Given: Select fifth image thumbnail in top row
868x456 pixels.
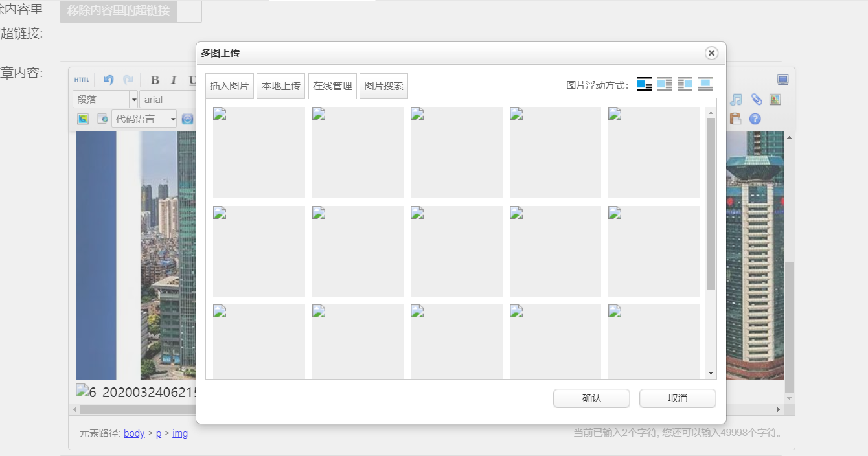Looking at the screenshot, I should click(654, 152).
